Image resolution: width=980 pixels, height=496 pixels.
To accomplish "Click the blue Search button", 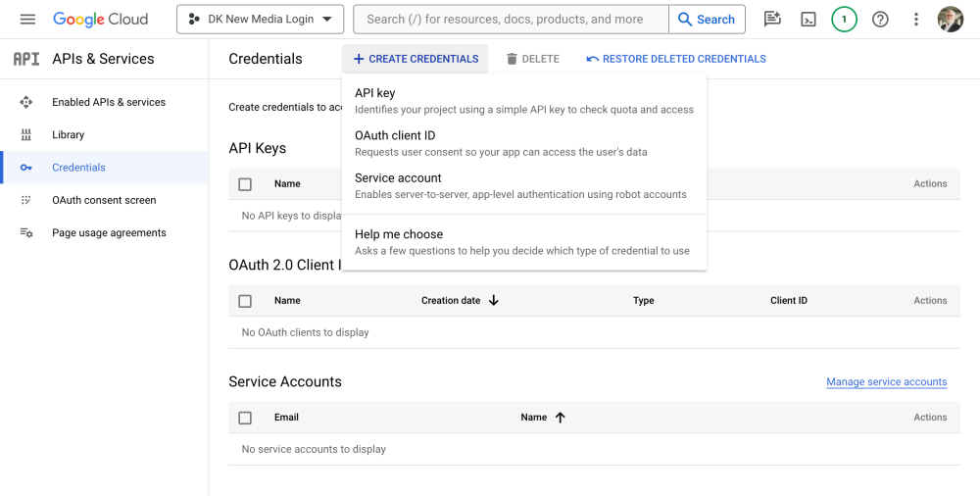I will 707,20.
